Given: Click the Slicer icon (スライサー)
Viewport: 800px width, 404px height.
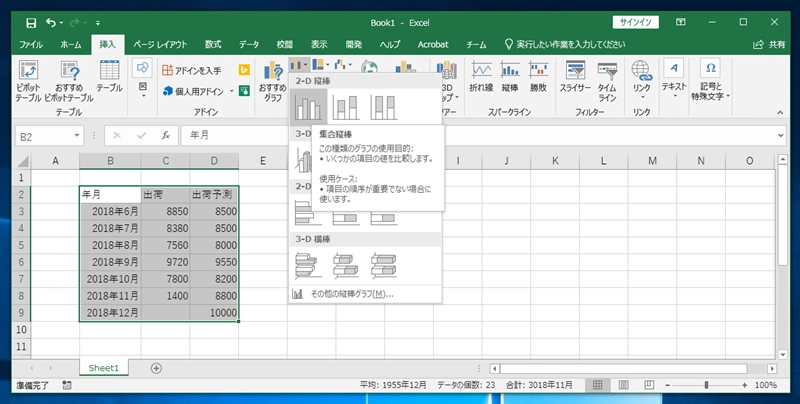Looking at the screenshot, I should tap(575, 77).
